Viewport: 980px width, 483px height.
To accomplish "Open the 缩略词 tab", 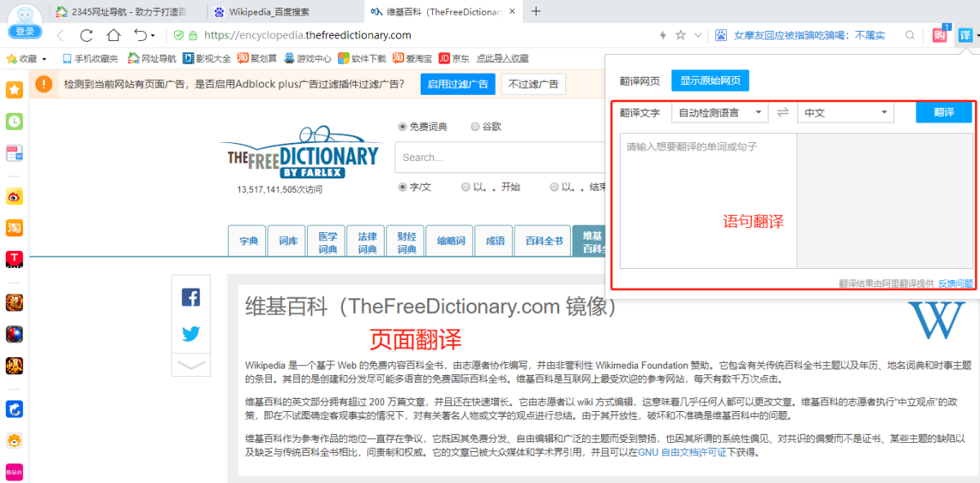I will pos(451,241).
